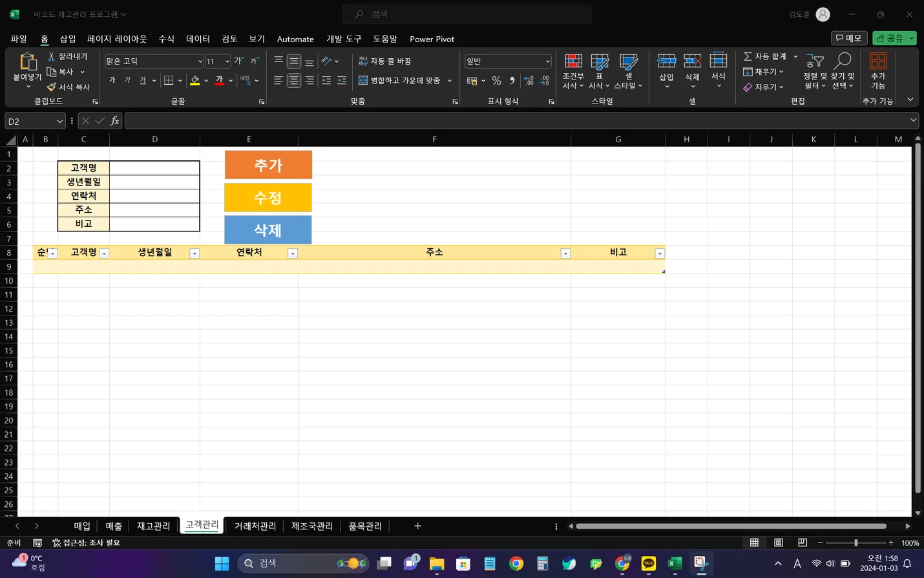Image resolution: width=924 pixels, height=578 pixels.
Task: Click the 메모 comments button
Action: tap(849, 38)
